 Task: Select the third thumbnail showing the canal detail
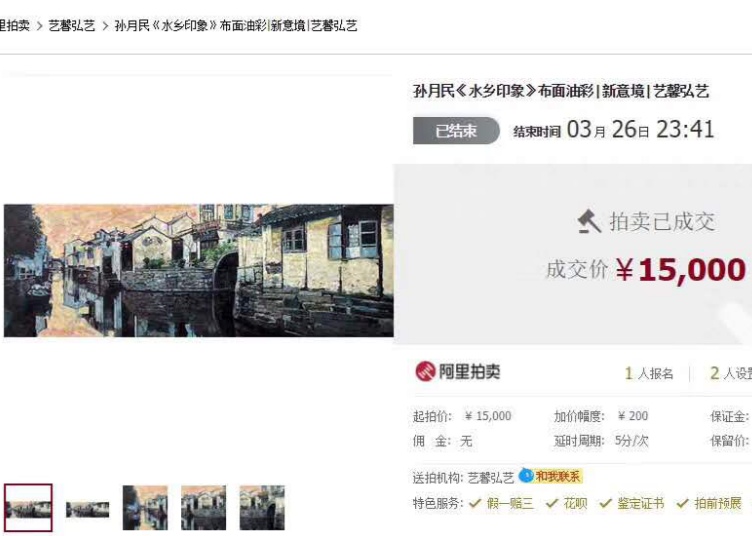point(145,508)
